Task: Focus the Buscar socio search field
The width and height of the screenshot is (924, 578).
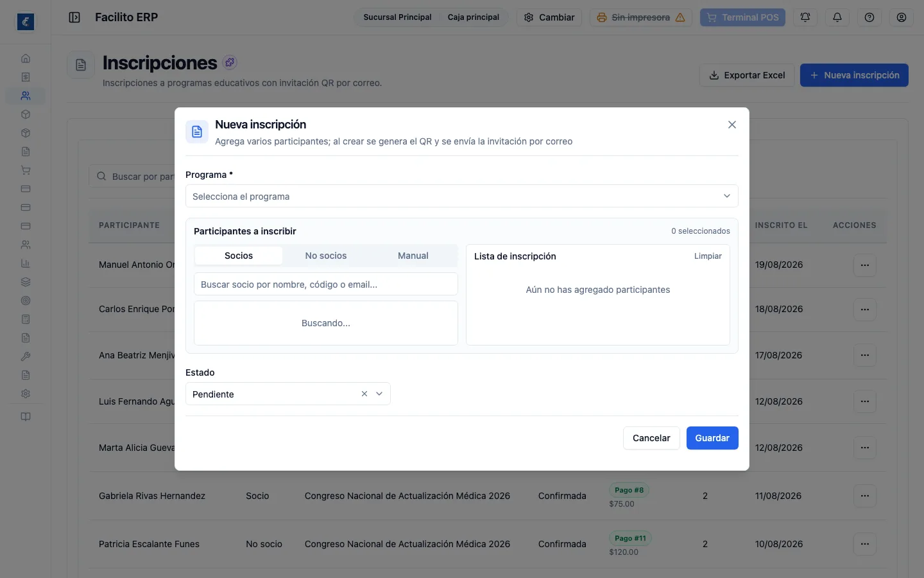Action: tap(326, 284)
